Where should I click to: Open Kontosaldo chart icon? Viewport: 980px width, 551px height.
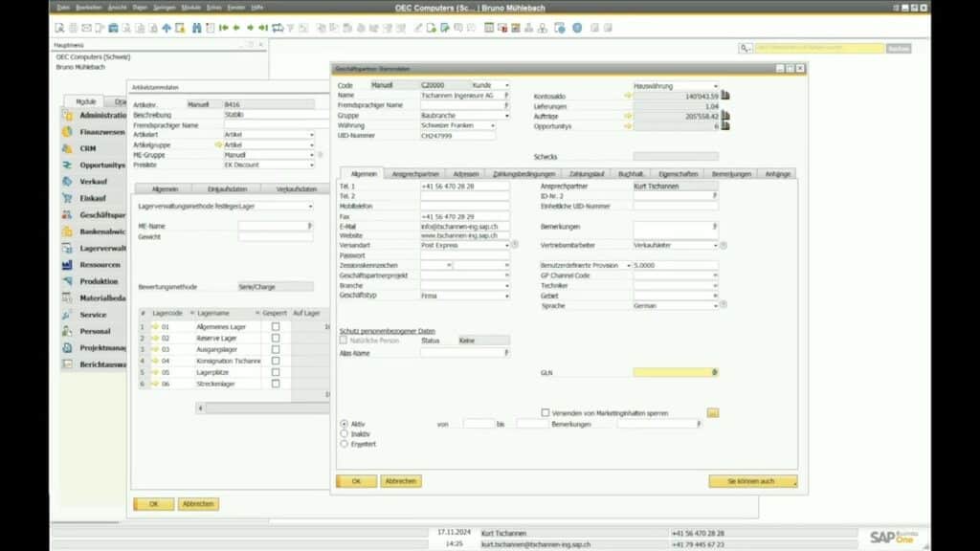pyautogui.click(x=725, y=96)
